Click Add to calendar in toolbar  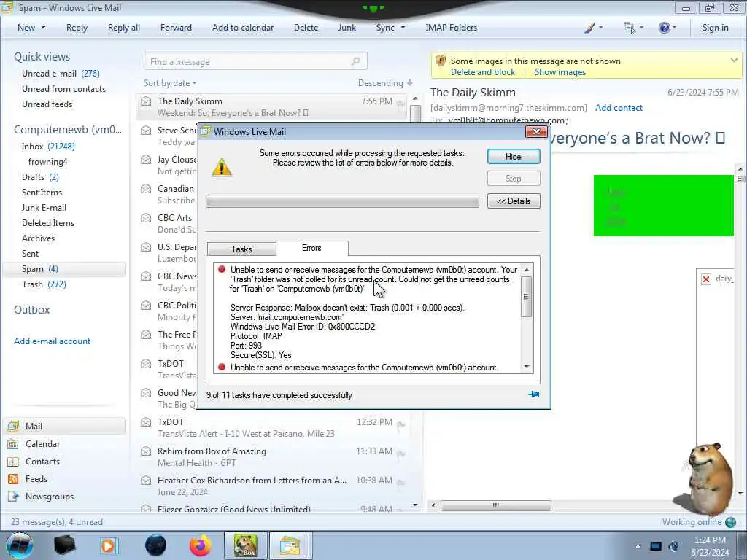[x=243, y=28]
